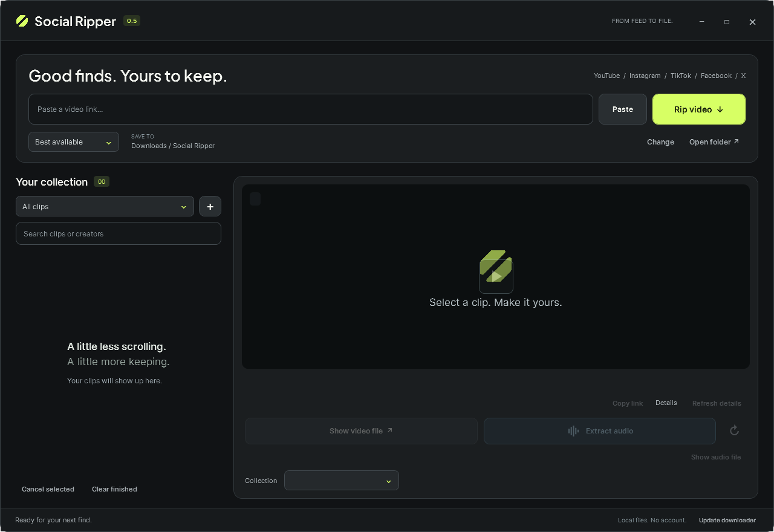The width and height of the screenshot is (774, 532).
Task: Click the Show video file button
Action: [361, 431]
